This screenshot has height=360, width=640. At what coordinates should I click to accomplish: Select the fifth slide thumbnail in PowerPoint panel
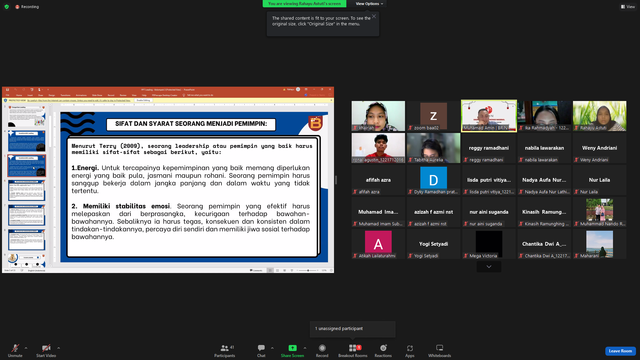point(27,215)
